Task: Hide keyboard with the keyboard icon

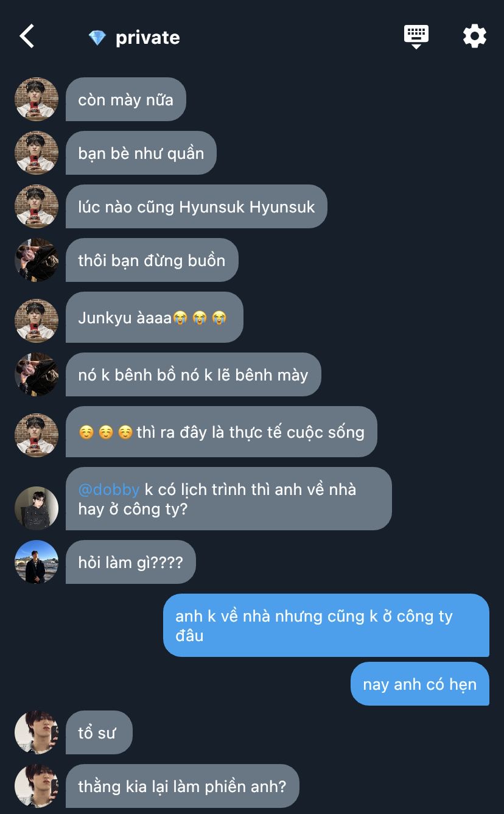Action: [x=416, y=37]
